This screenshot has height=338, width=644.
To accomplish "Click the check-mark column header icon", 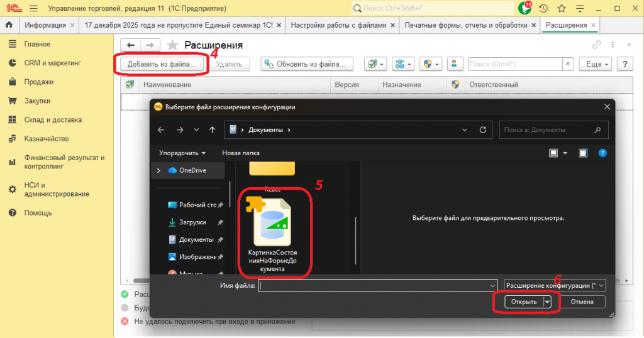I will coord(130,84).
